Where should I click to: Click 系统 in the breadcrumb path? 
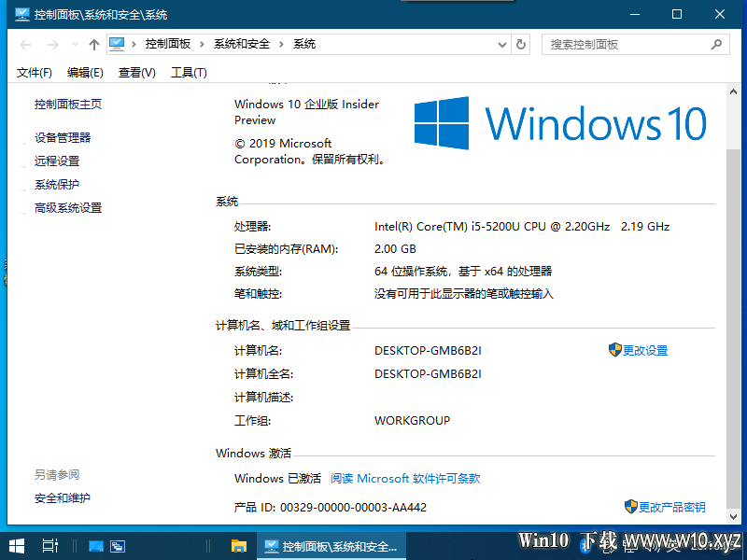pyautogui.click(x=304, y=44)
